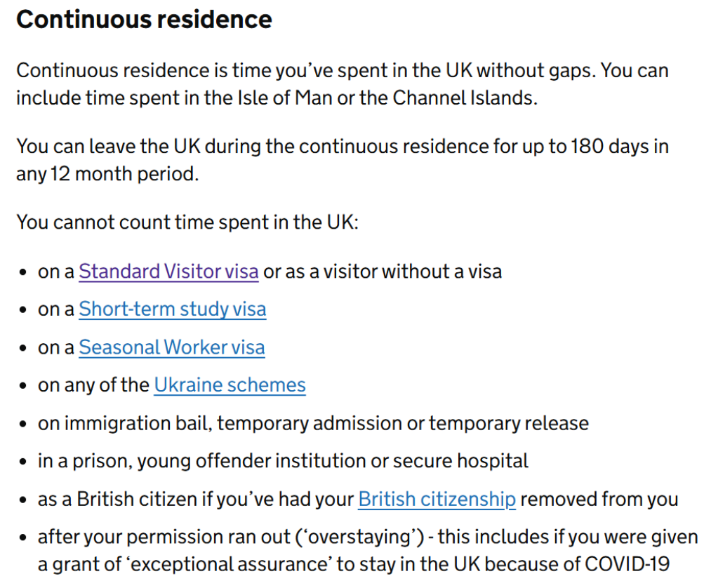This screenshot has height=588, width=711.
Task: Click the immigration bail bullet item
Action: 313,423
